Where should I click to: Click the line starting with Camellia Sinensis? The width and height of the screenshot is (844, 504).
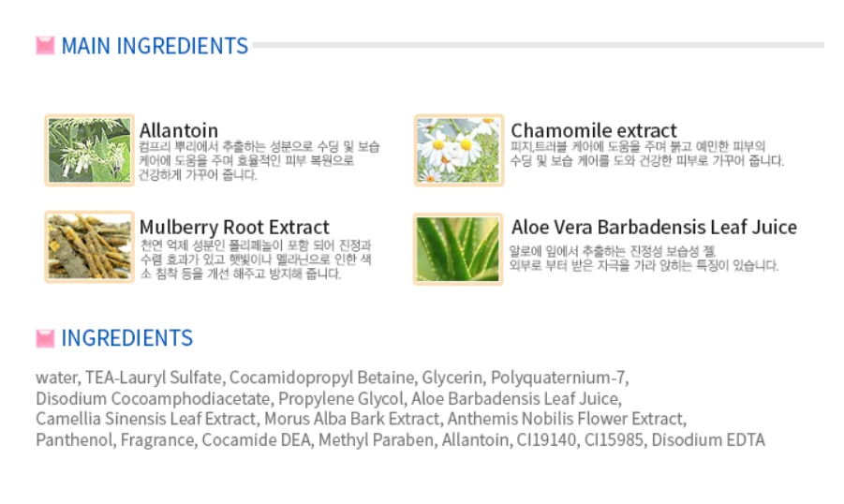tap(361, 419)
